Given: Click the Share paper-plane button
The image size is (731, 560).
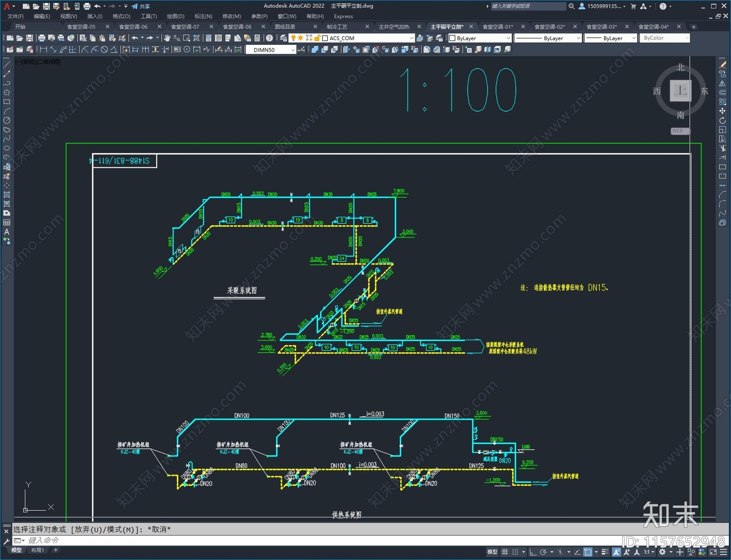Looking at the screenshot, I should click(141, 6).
